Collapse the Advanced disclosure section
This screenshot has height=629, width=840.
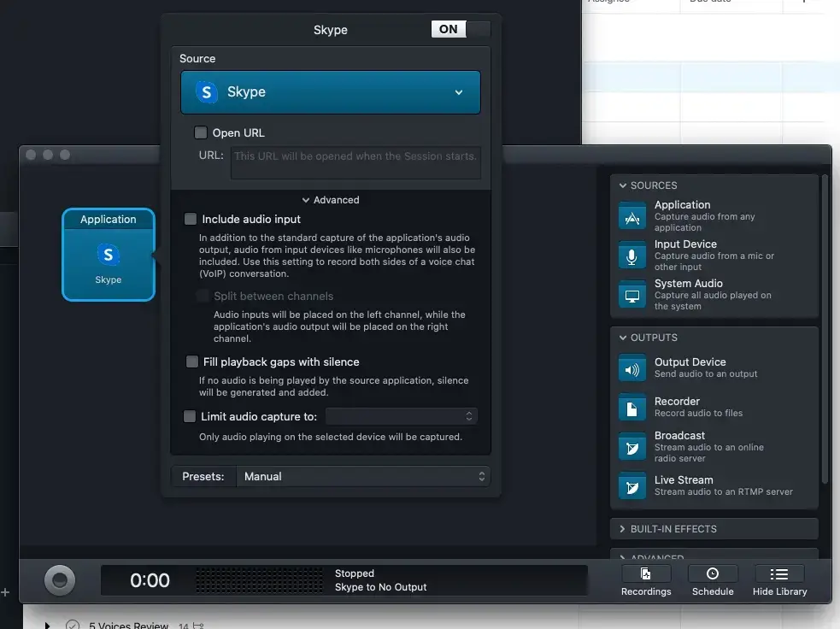[x=331, y=200]
